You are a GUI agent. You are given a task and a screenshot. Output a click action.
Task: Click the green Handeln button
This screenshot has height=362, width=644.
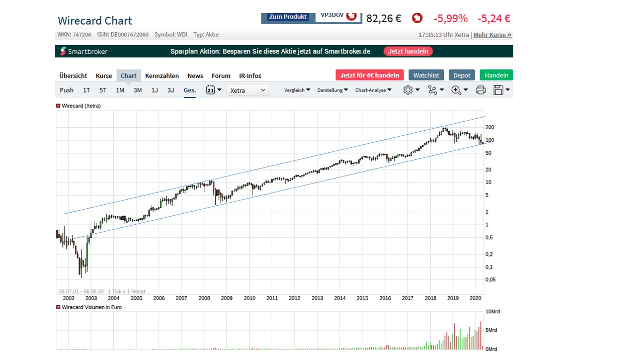point(497,75)
